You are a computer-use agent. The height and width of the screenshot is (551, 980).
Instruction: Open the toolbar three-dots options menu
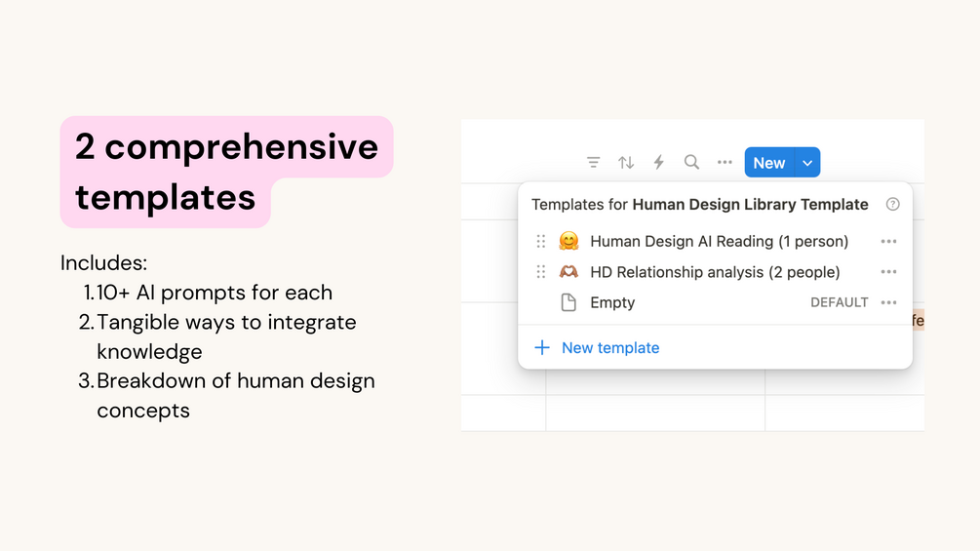(x=725, y=163)
